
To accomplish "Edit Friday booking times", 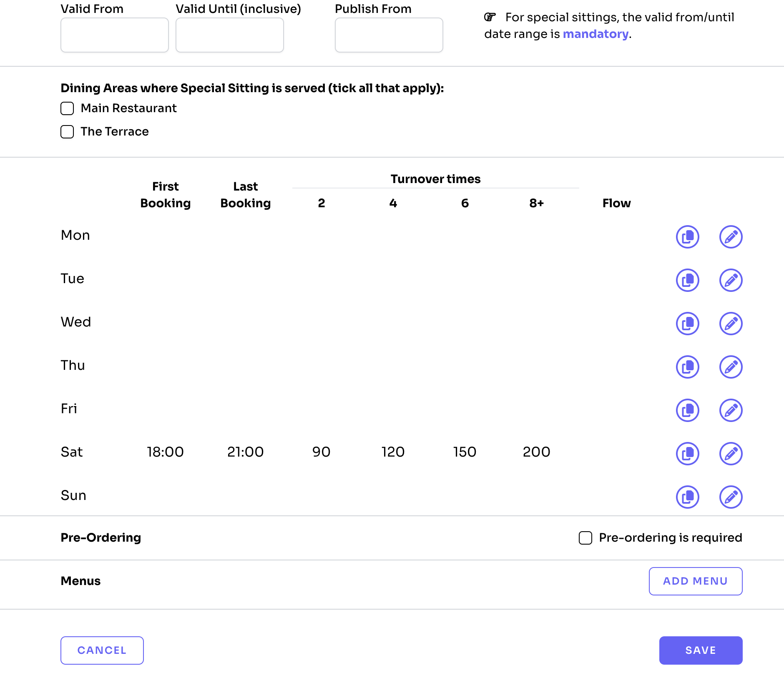I will [x=731, y=410].
